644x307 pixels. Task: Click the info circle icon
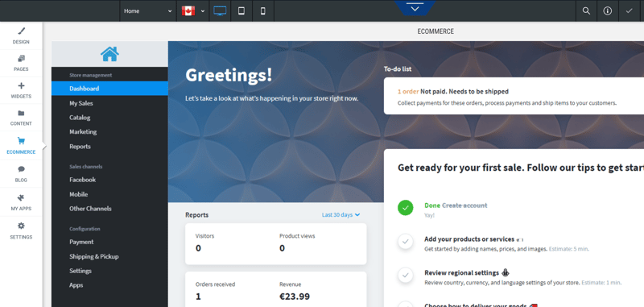[608, 10]
